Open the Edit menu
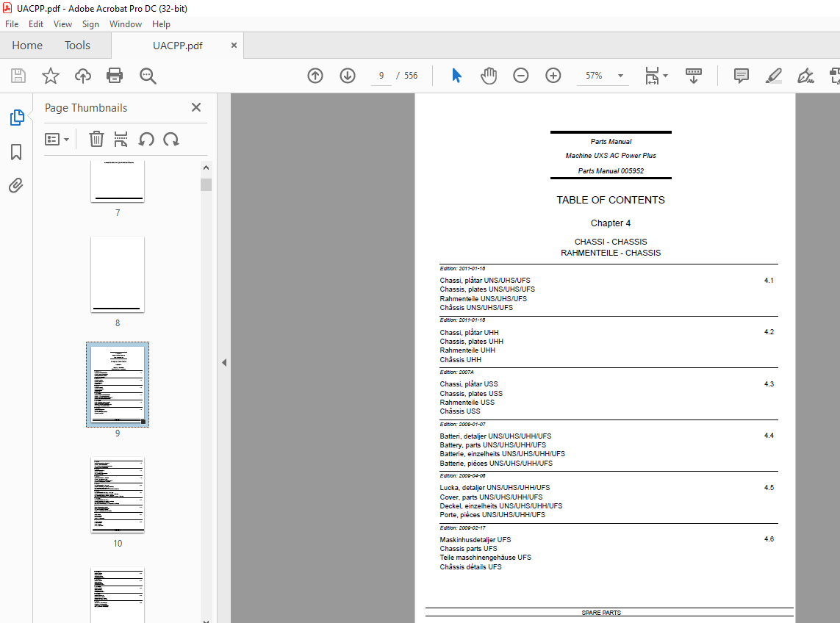The image size is (840, 623). pyautogui.click(x=36, y=24)
